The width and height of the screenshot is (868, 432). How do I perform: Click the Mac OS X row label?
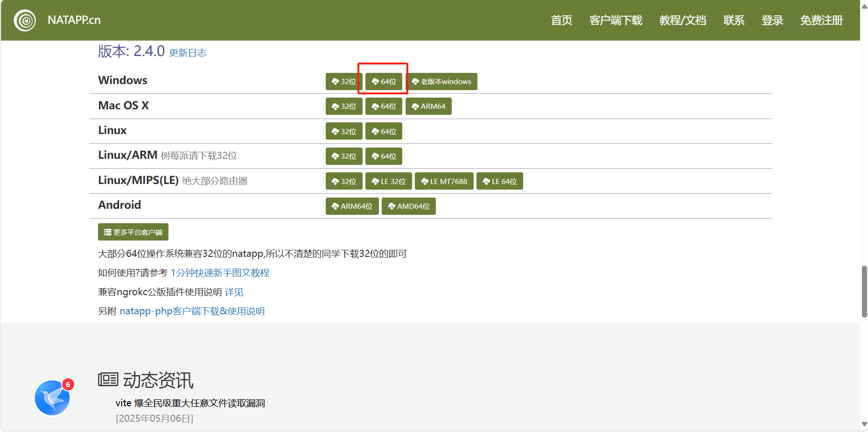(x=124, y=106)
